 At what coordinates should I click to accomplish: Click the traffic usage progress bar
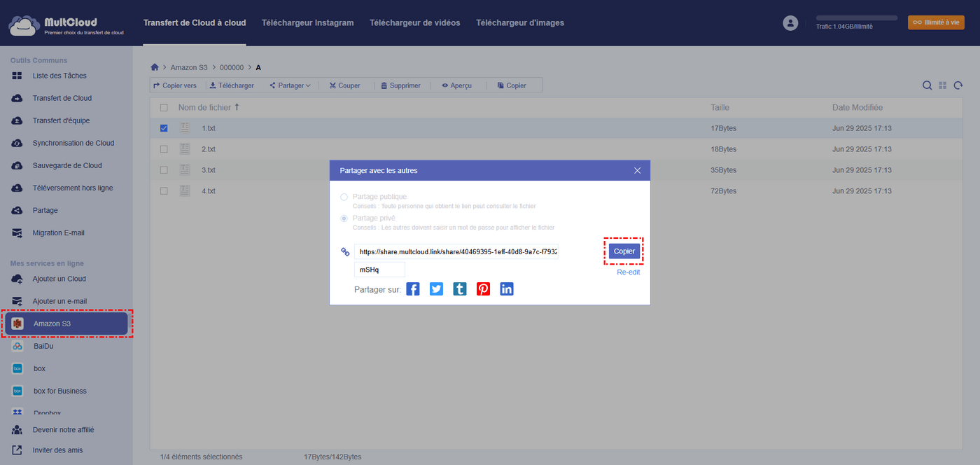tap(857, 18)
